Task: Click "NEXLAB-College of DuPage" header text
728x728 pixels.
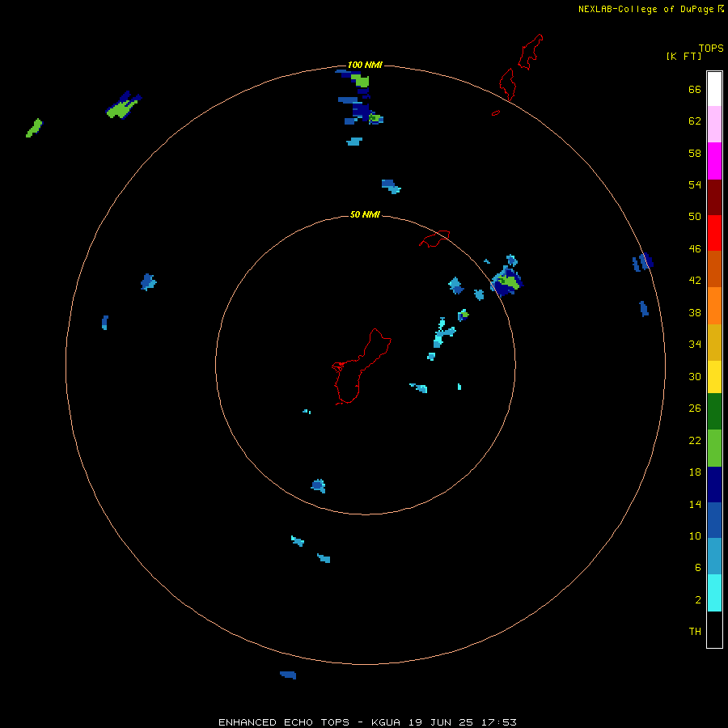Action: (645, 9)
